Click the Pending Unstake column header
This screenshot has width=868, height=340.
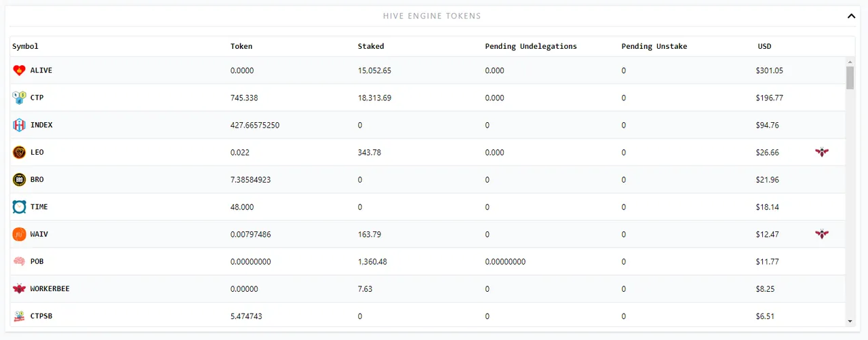[654, 46]
